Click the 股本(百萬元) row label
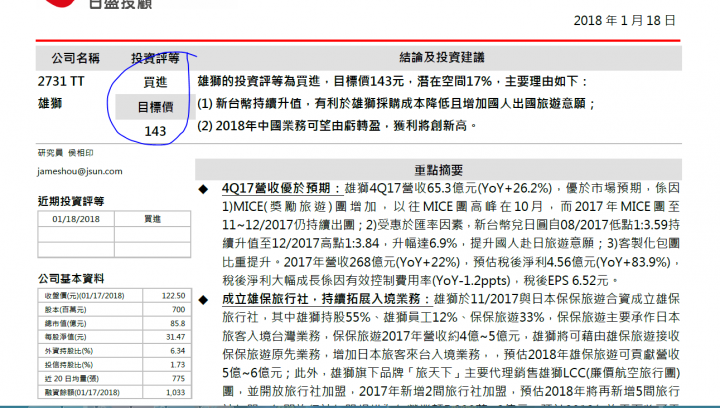 pos(65,310)
